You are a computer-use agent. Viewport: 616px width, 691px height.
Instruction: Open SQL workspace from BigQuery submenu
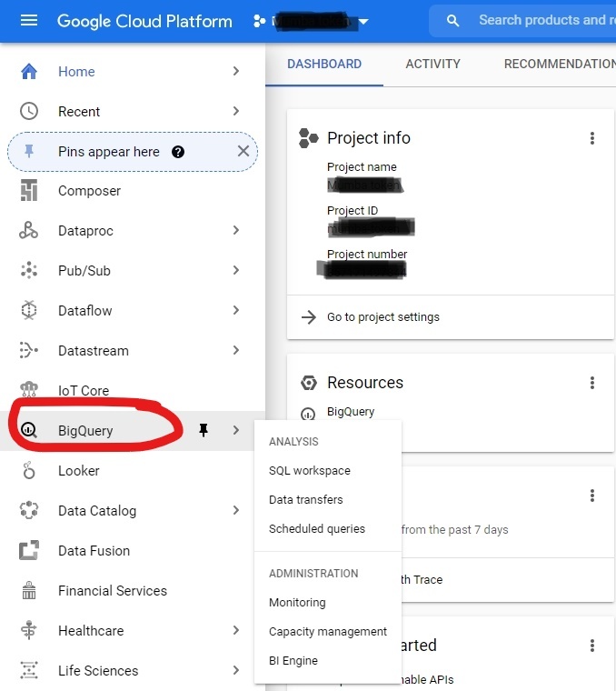coord(310,471)
